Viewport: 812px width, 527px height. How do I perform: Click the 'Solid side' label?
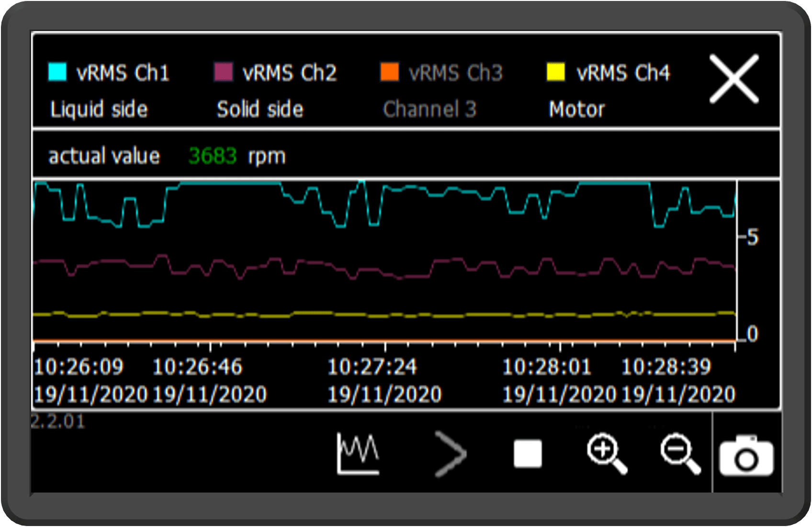tap(260, 109)
